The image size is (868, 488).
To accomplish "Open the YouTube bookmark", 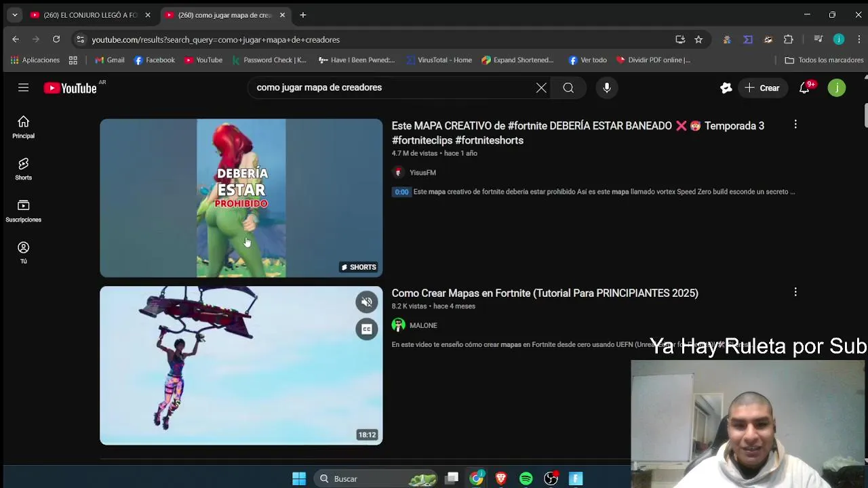I will tap(203, 60).
